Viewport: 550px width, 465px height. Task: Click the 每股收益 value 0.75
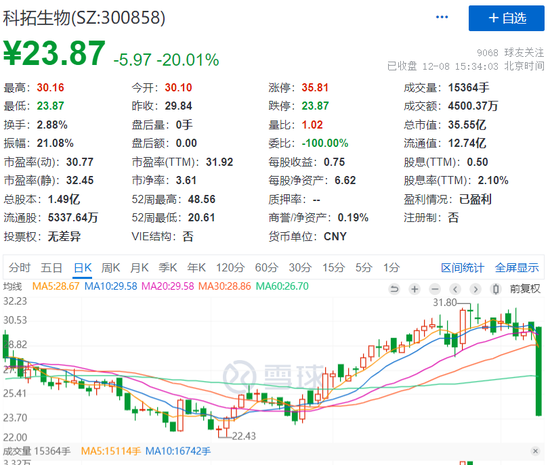tap(334, 162)
